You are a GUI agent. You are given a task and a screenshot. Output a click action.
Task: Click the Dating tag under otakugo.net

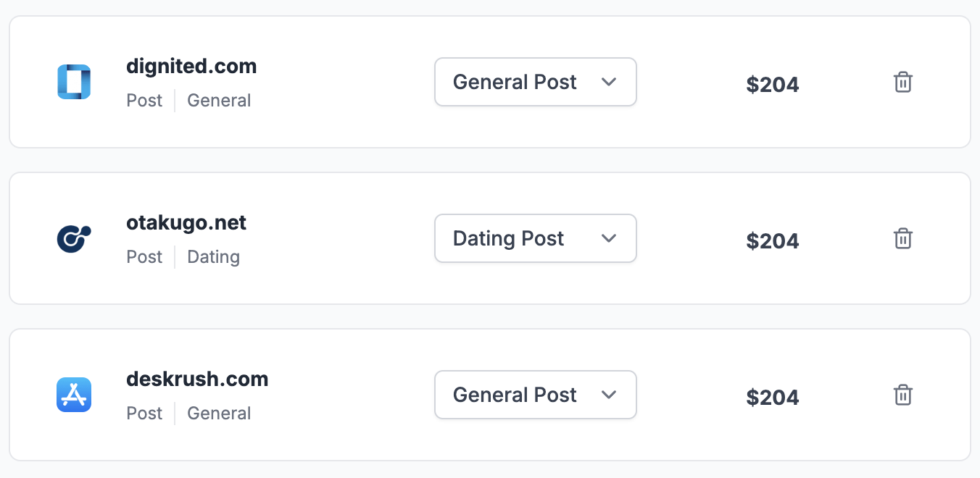click(x=213, y=257)
